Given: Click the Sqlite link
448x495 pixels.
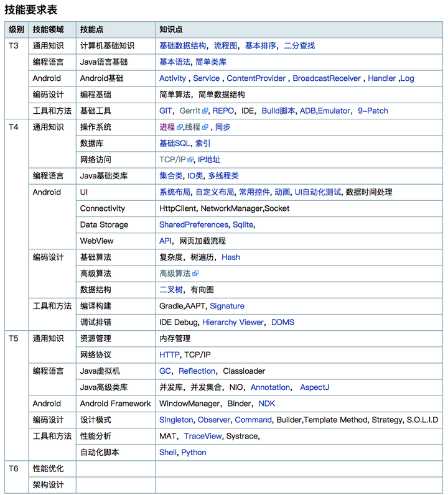Looking at the screenshot, I should [243, 224].
